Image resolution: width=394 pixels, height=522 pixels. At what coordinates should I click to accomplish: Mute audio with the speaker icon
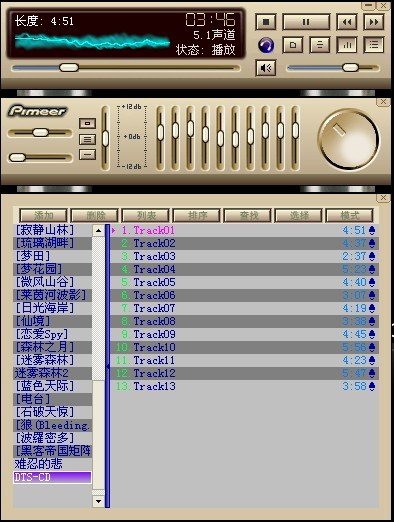(266, 68)
